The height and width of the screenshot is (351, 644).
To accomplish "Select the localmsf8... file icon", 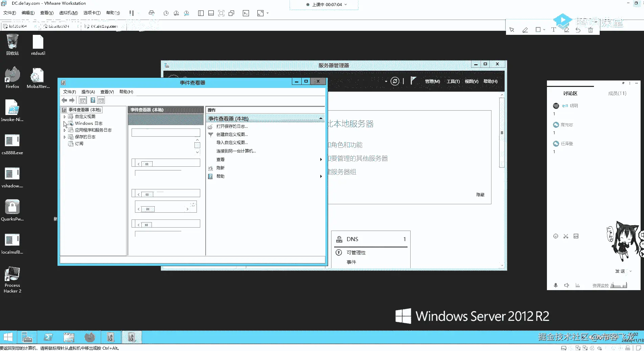I will tap(13, 244).
